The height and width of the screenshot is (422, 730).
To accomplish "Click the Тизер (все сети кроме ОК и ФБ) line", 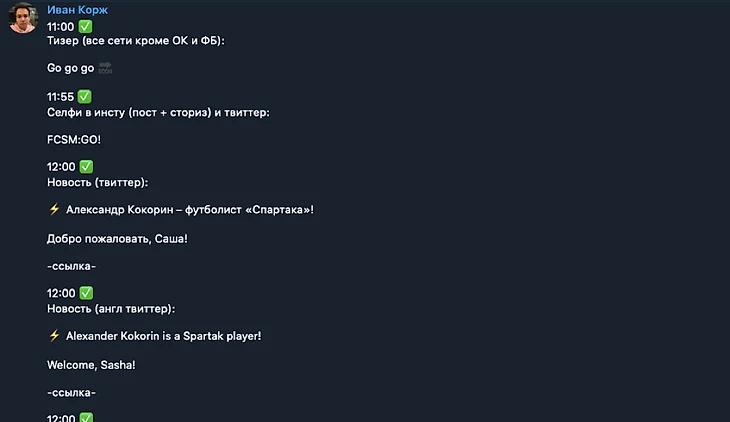I will tap(135, 41).
